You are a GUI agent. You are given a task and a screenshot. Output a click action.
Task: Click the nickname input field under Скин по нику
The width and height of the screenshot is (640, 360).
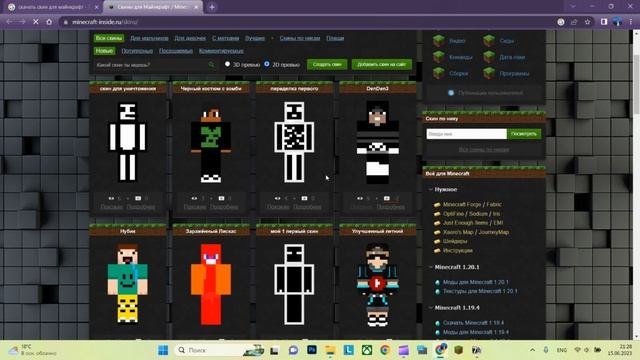point(467,134)
